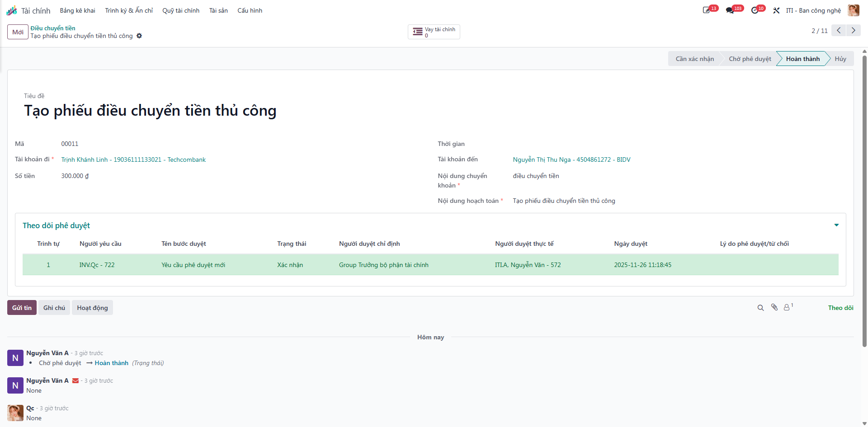This screenshot has width=868, height=427.
Task: Open Hoạt động scheduler
Action: 92,308
